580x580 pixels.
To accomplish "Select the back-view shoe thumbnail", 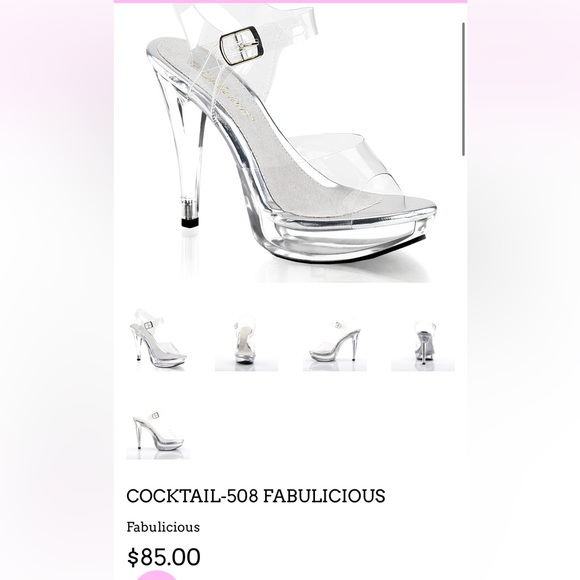I will 423,342.
